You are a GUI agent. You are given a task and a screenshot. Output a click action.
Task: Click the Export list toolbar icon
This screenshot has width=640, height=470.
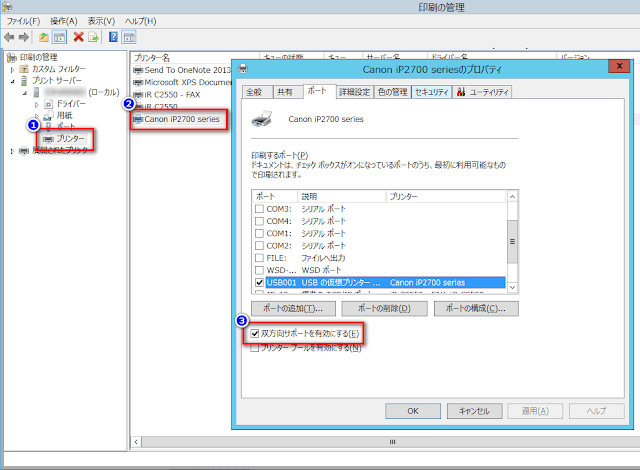(x=93, y=38)
